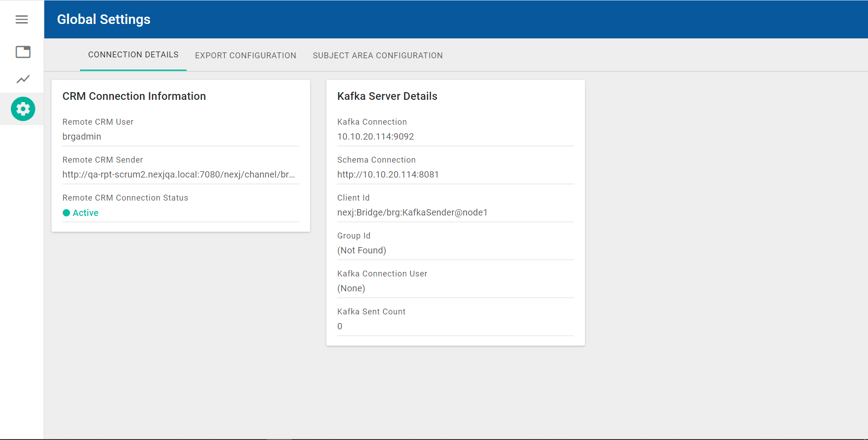
Task: Click the highlighted settings gear icon
Action: click(x=23, y=109)
